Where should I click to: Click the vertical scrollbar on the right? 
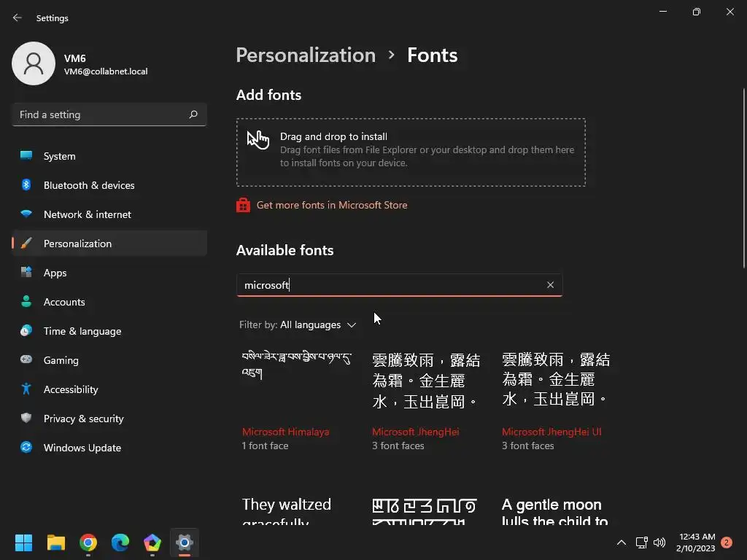[743, 178]
